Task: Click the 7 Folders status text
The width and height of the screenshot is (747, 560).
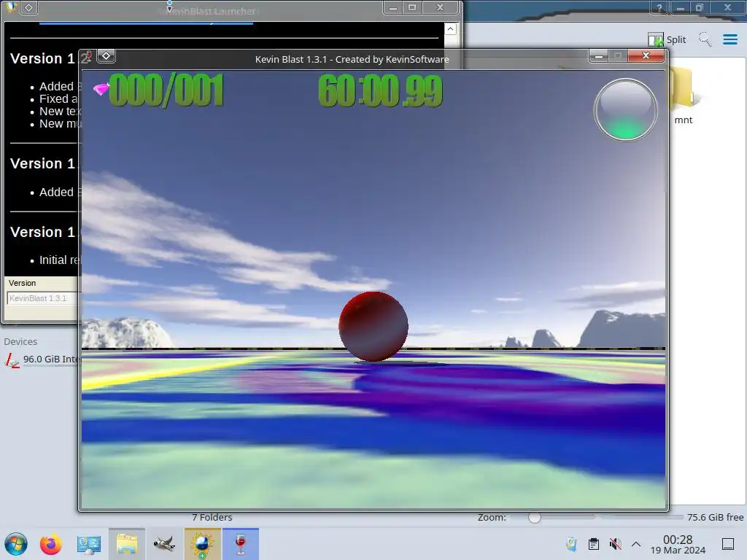Action: [x=212, y=517]
